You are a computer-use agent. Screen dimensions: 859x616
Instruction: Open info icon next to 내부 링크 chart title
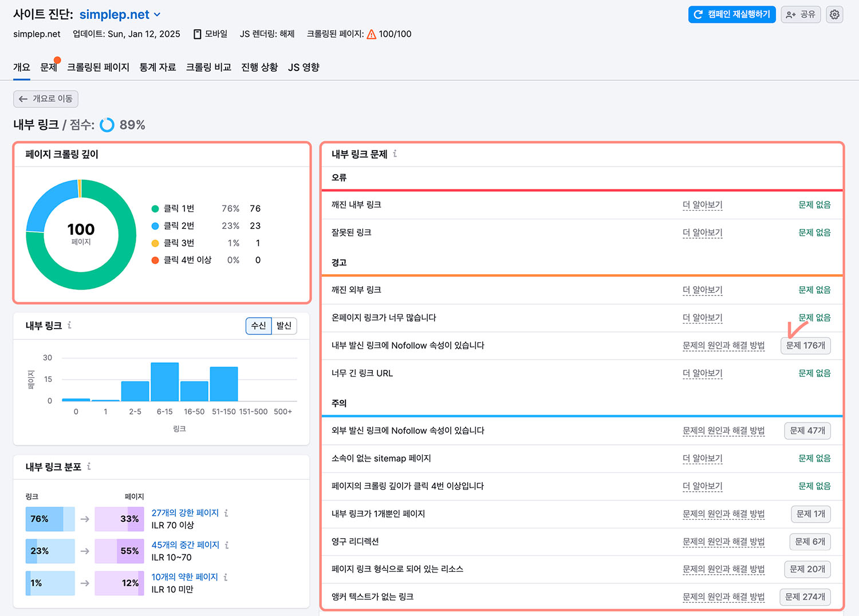[70, 325]
